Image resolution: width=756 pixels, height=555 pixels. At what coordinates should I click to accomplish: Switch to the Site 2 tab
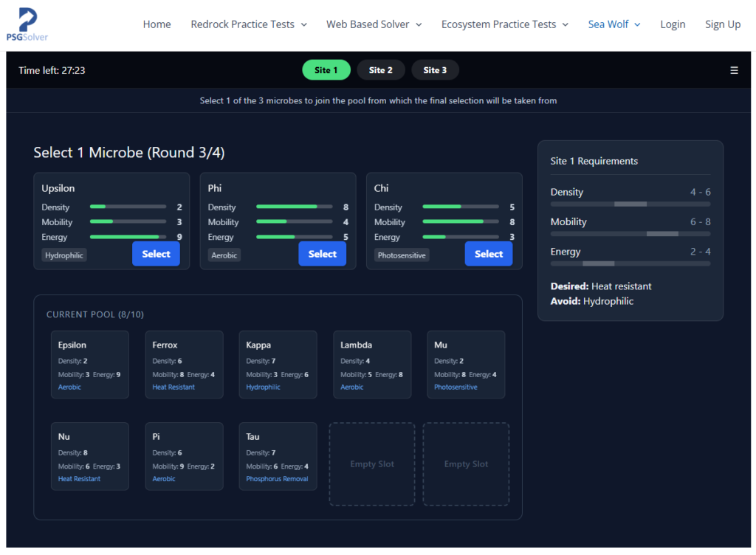(381, 70)
